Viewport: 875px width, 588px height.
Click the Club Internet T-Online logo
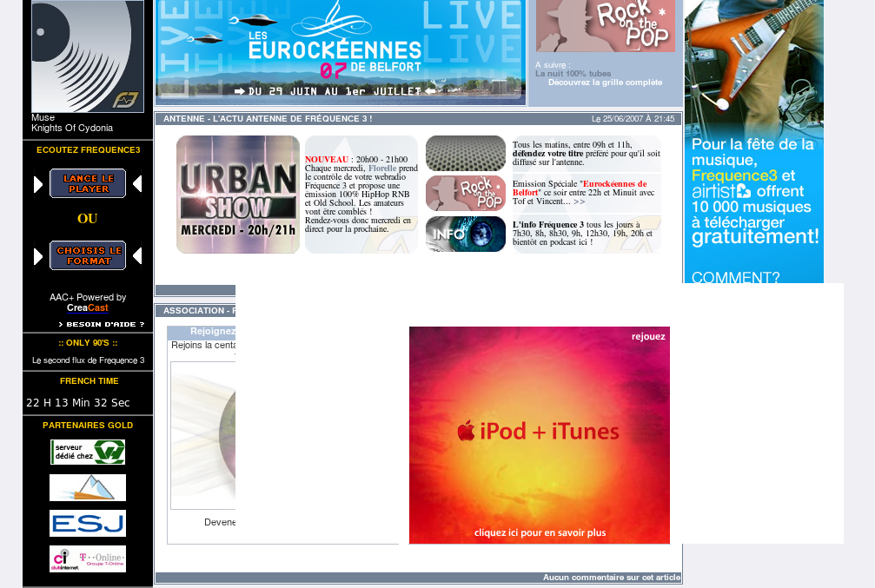click(x=88, y=558)
